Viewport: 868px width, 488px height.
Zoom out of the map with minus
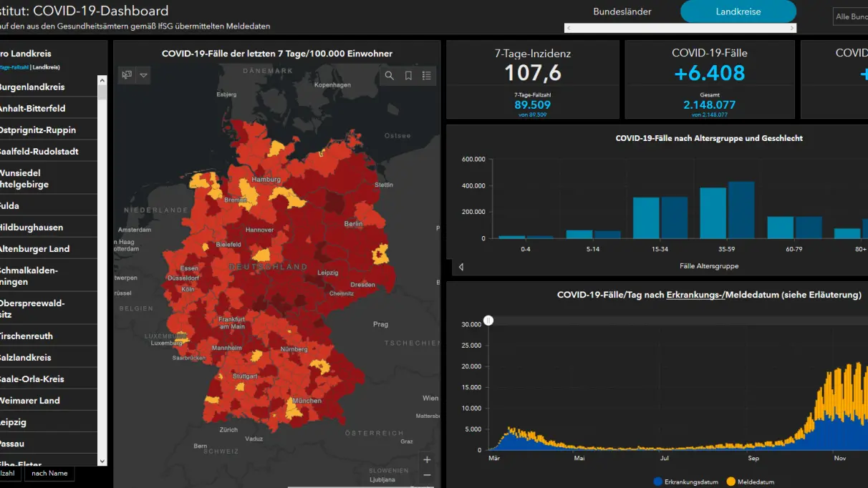pos(427,475)
